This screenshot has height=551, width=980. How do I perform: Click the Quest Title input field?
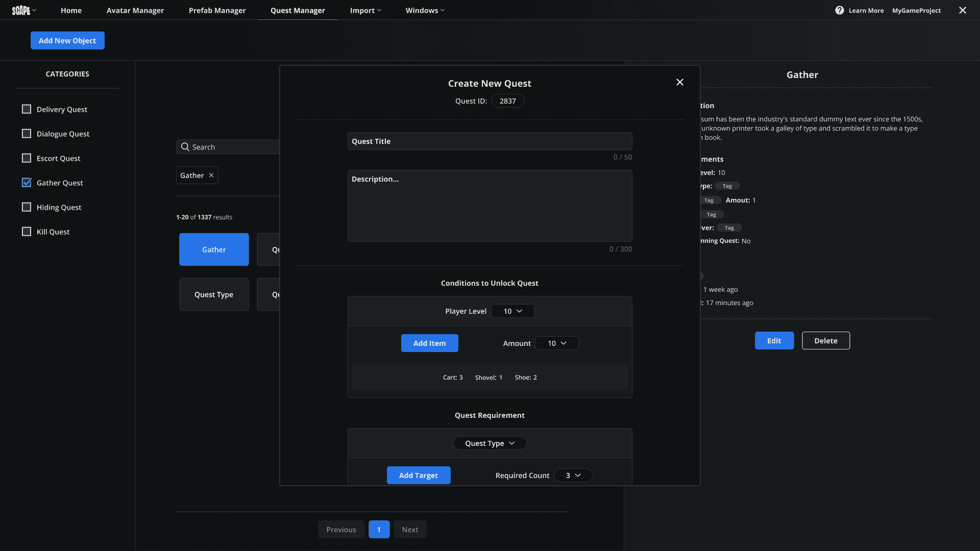point(489,141)
